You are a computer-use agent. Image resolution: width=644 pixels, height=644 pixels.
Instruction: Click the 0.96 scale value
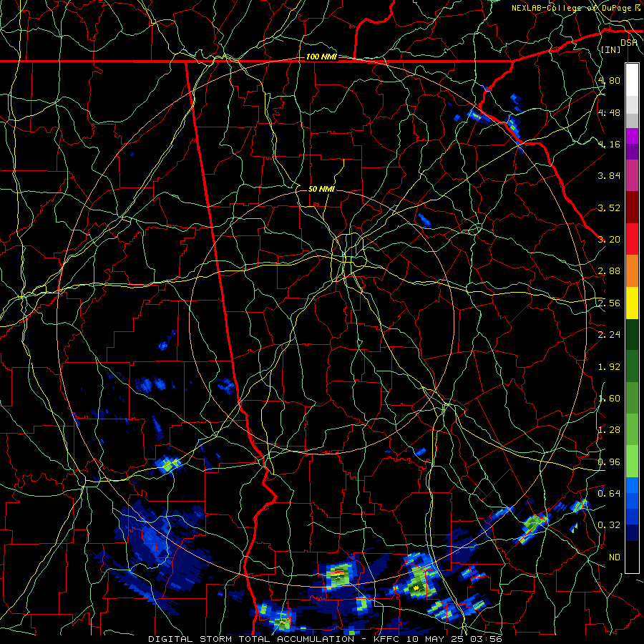click(x=609, y=462)
